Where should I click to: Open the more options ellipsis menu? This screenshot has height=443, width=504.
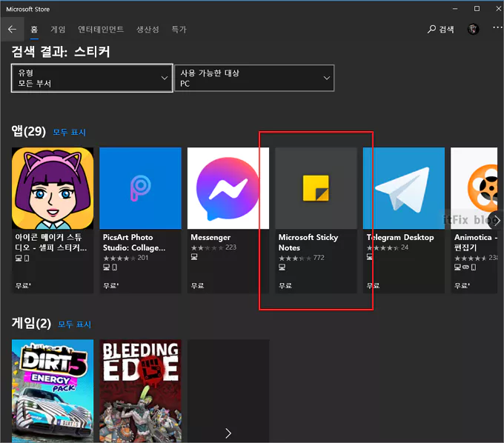[497, 27]
